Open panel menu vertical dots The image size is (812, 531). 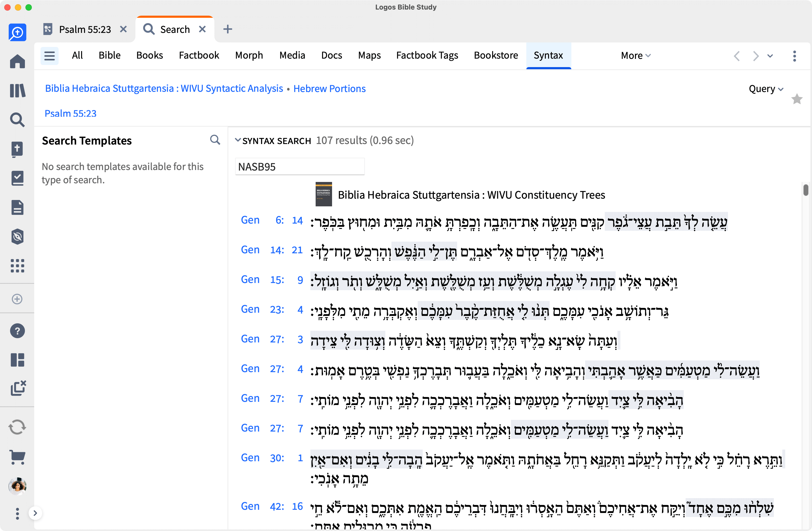795,56
